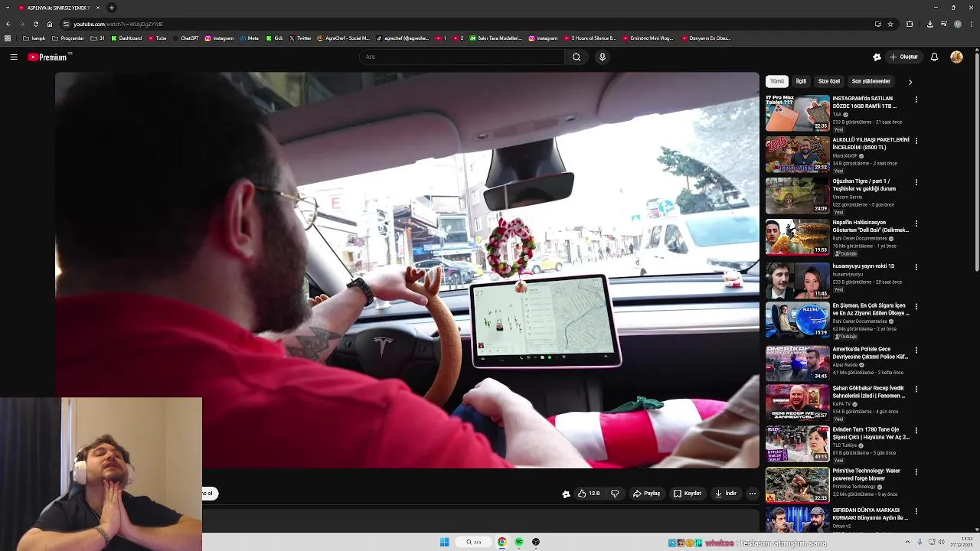Select the İlgili filter chip

pyautogui.click(x=801, y=81)
